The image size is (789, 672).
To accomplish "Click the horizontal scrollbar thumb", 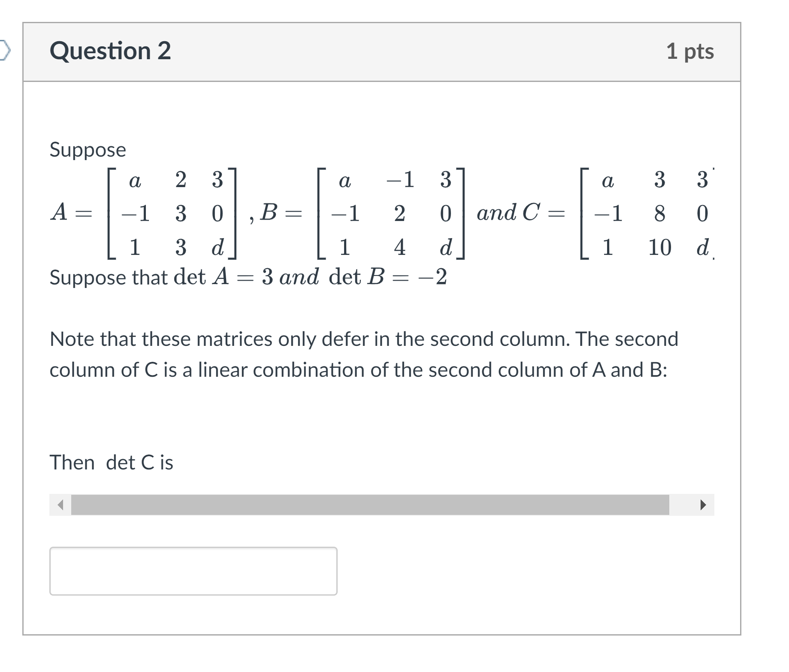I will (x=370, y=505).
